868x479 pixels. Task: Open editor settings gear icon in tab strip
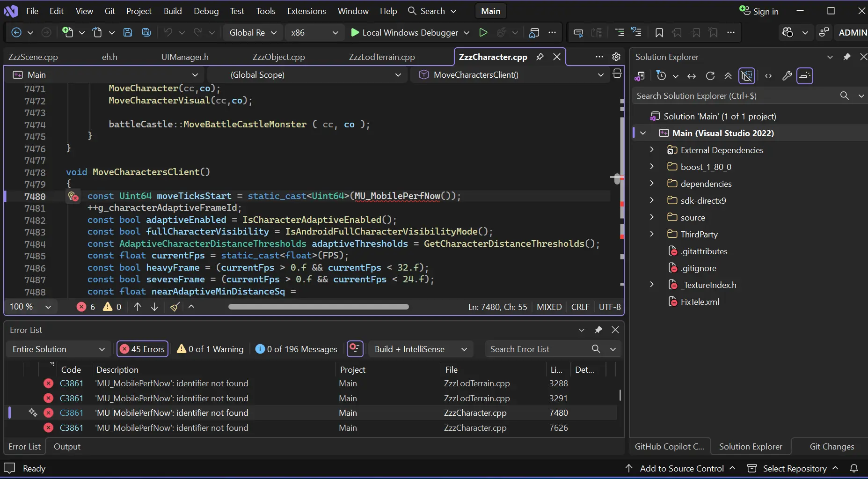coord(616,57)
